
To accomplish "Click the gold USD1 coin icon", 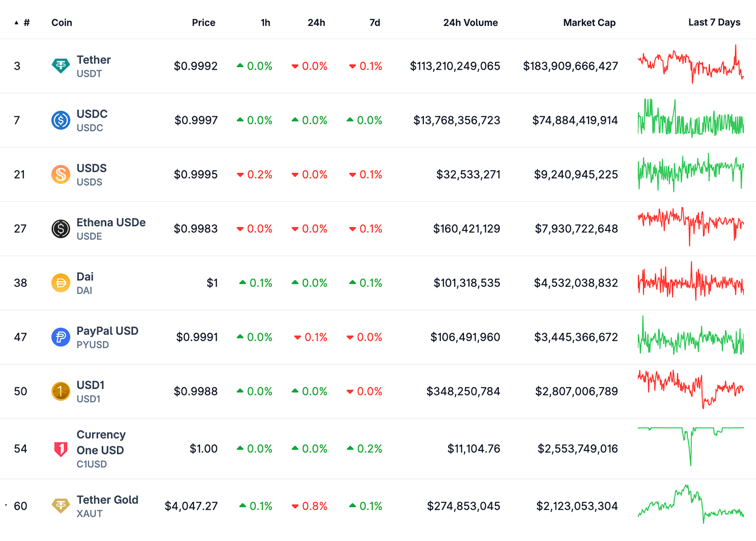I will (61, 391).
